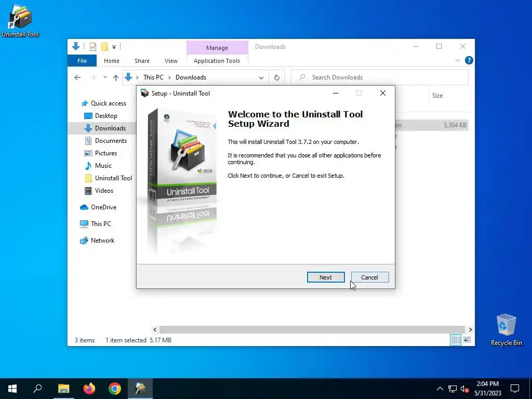The image size is (532, 399).
Task: Launch Google Chrome from the taskbar
Action: tap(115, 389)
